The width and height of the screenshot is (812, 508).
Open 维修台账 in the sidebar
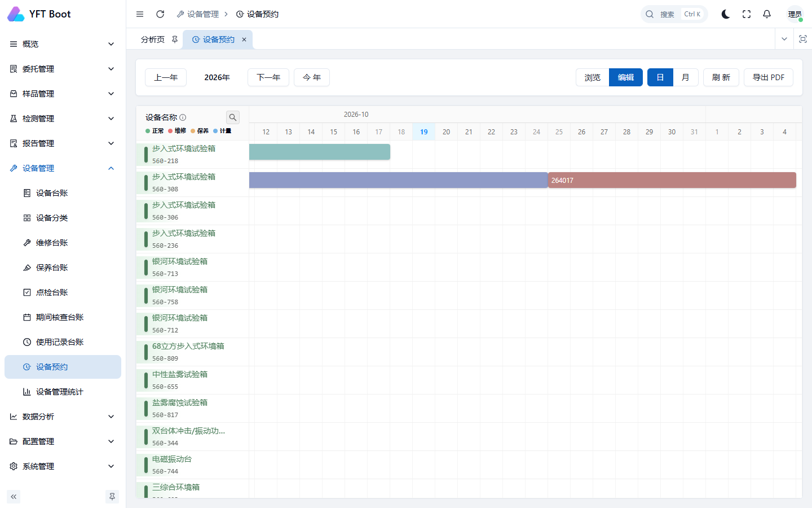[63, 243]
